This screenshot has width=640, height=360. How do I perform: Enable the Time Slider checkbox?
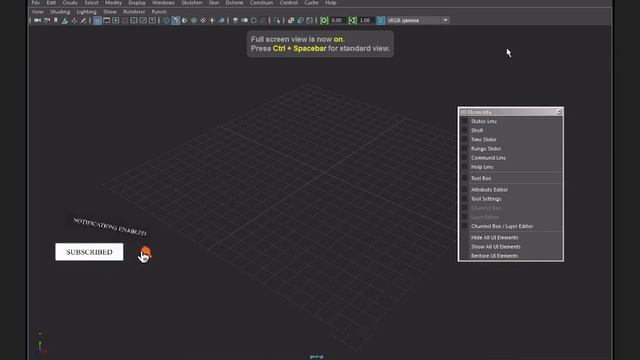click(464, 140)
